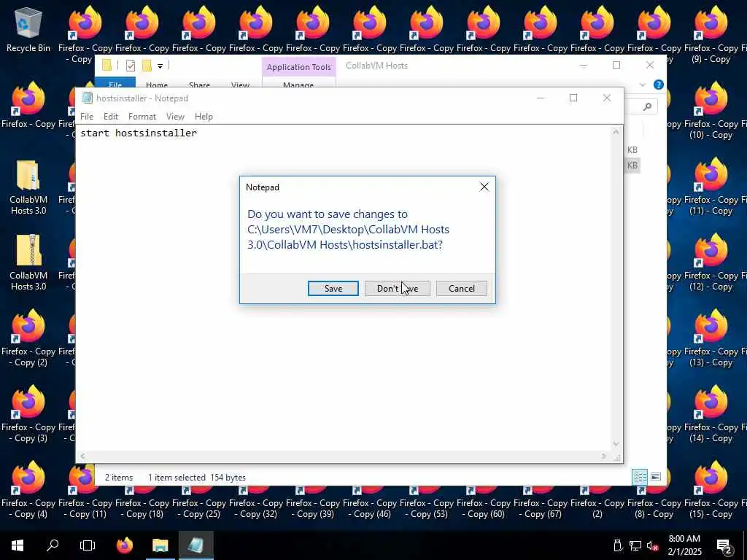This screenshot has width=747, height=560.
Task: Select Firefox - Copy - Copy (2) shortcut
Action: pyautogui.click(x=28, y=338)
